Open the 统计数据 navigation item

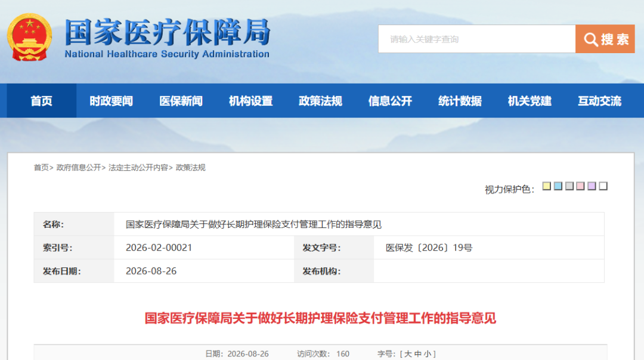click(460, 101)
